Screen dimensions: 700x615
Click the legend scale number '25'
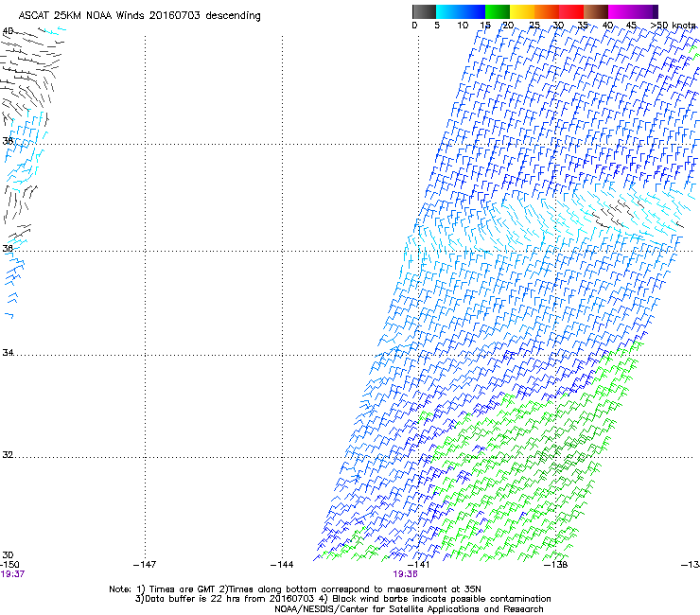pyautogui.click(x=534, y=26)
